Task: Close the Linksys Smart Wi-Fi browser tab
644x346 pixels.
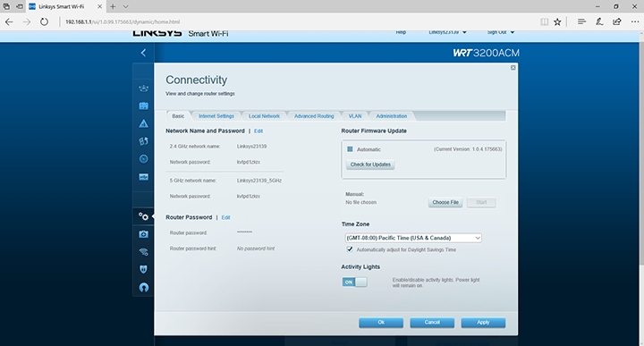Action: click(x=99, y=6)
